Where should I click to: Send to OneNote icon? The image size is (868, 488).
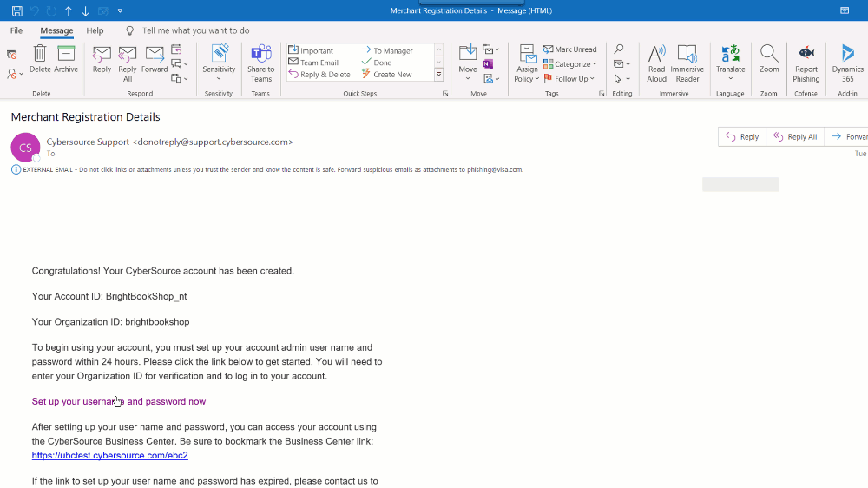pyautogui.click(x=488, y=64)
